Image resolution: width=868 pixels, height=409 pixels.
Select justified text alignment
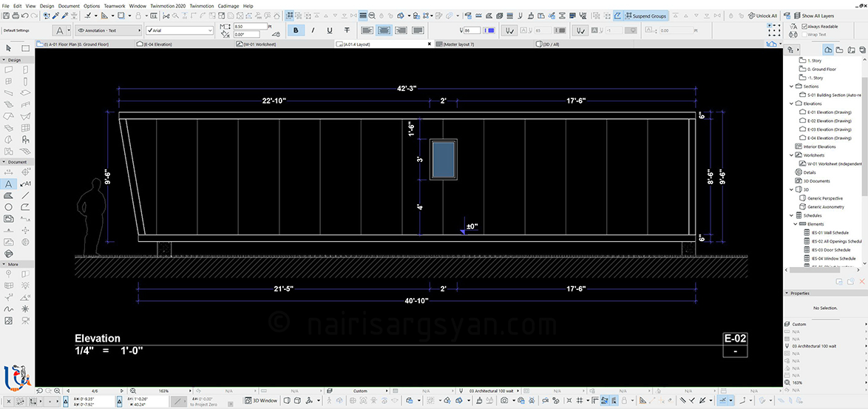[418, 30]
